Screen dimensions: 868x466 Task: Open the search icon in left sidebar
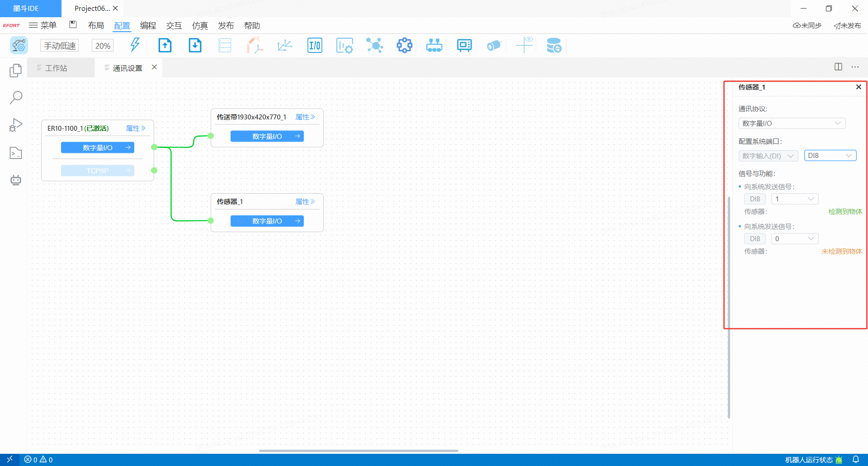click(16, 97)
